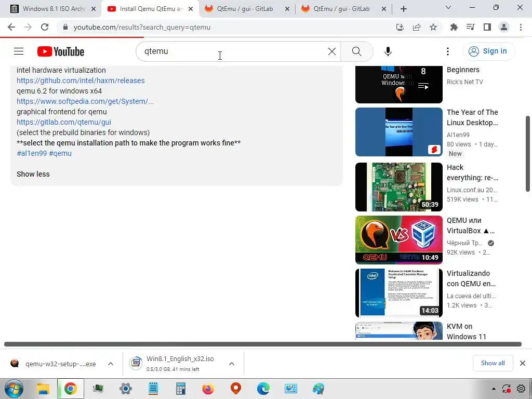532x399 pixels.
Task: Open the YouTube guide hamburger menu
Action: click(x=19, y=51)
